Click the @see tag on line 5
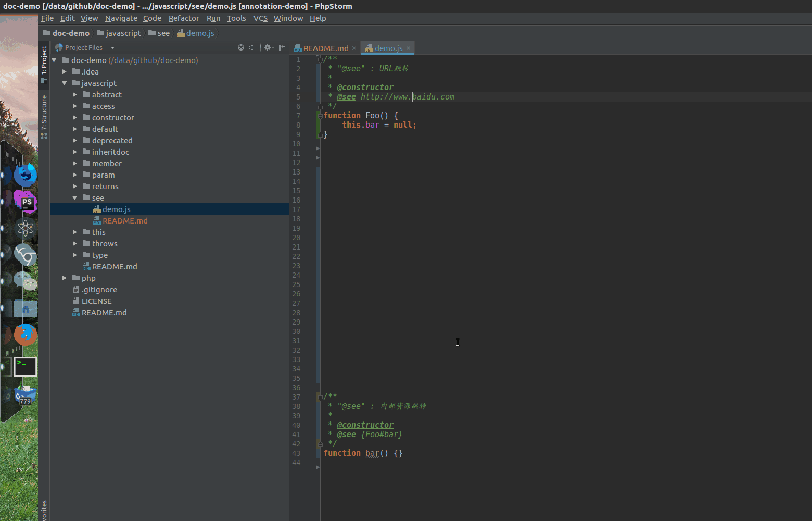 point(346,97)
